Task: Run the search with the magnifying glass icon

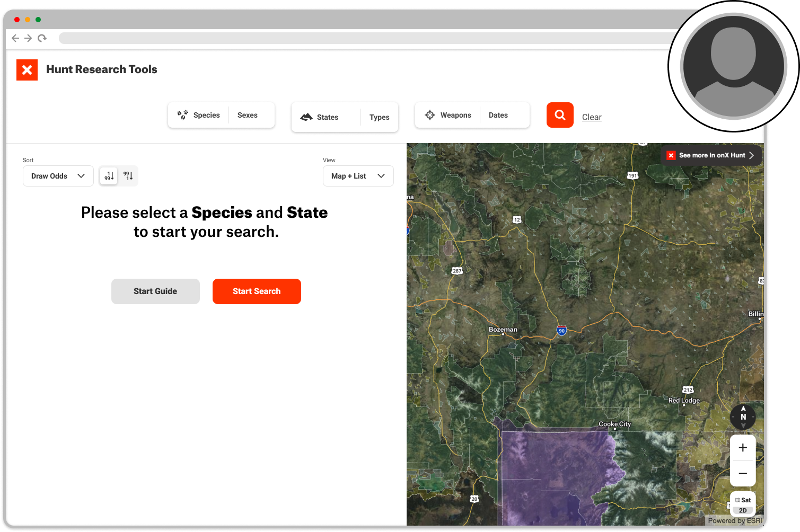Action: click(x=560, y=115)
